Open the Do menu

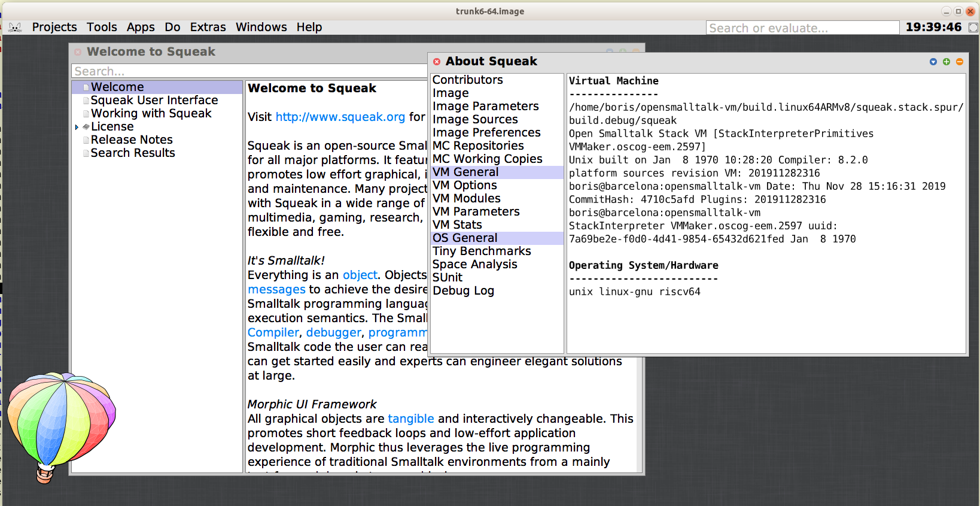coord(172,27)
